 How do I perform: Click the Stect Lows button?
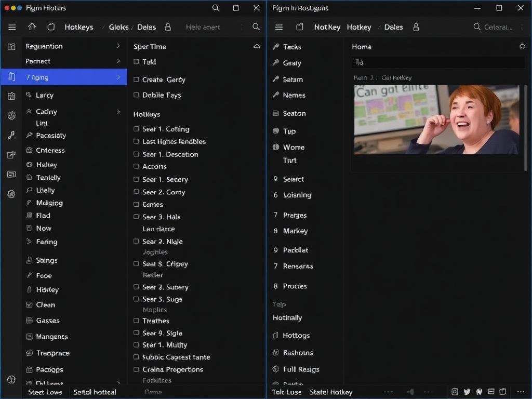(x=45, y=392)
